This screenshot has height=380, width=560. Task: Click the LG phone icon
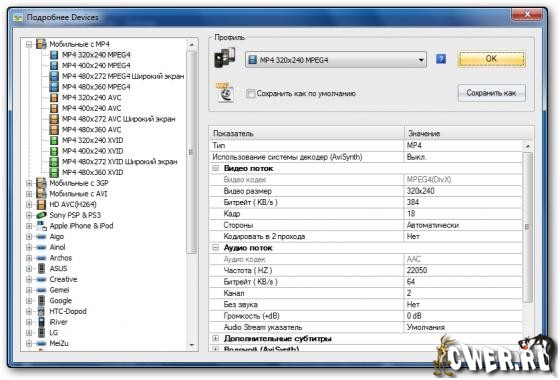41,333
